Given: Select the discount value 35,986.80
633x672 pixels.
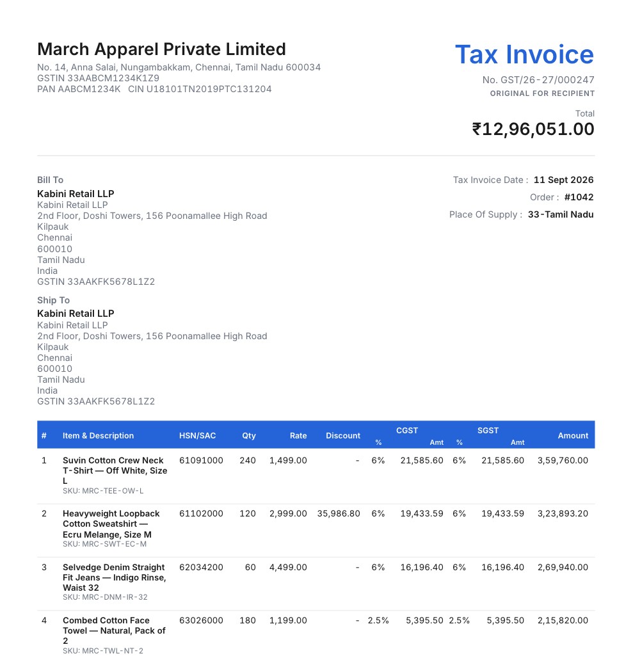Looking at the screenshot, I should 339,513.
